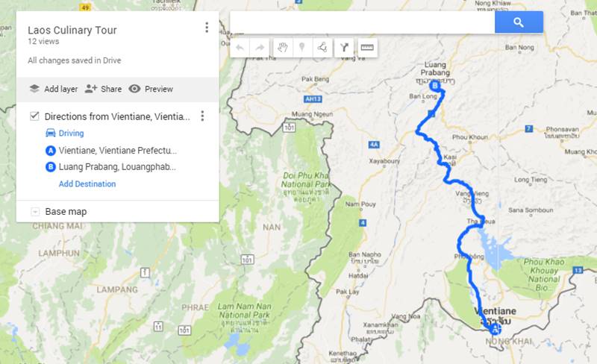Select the add directions tool
The width and height of the screenshot is (597, 364).
(344, 48)
